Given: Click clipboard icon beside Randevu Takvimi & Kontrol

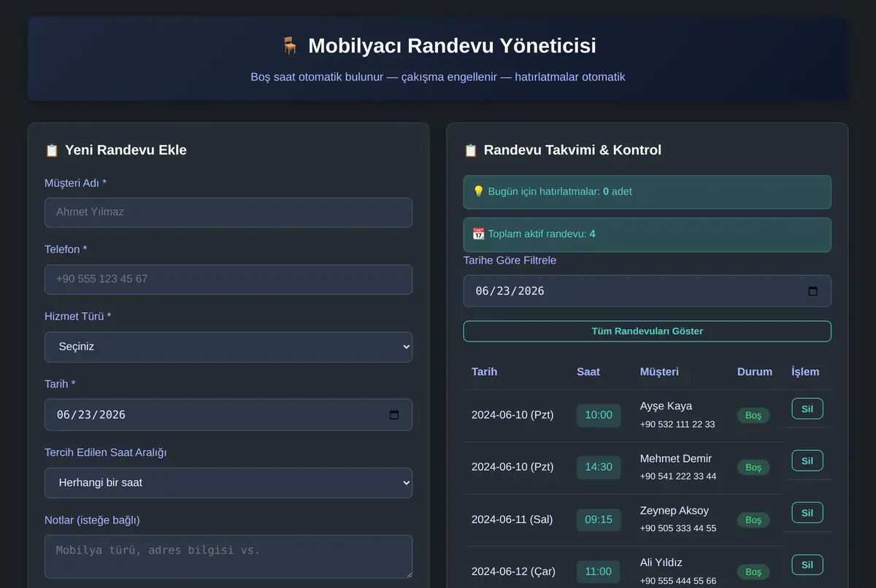Looking at the screenshot, I should coord(471,150).
